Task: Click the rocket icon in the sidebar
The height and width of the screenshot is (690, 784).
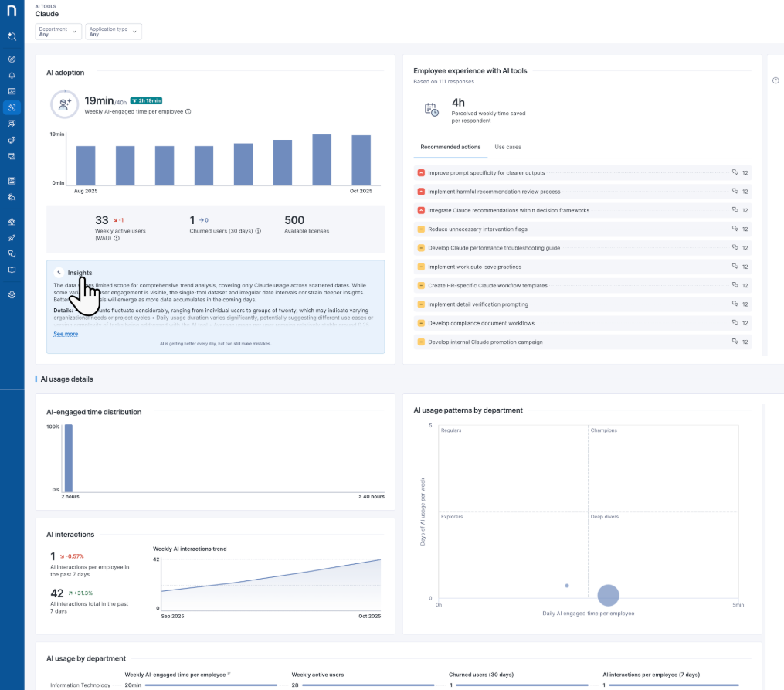Action: pyautogui.click(x=12, y=237)
